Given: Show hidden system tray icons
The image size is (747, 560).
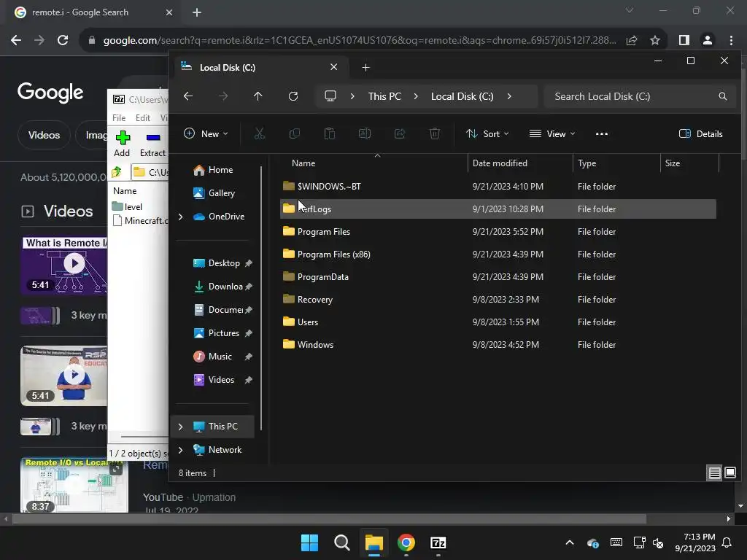Looking at the screenshot, I should [x=570, y=542].
